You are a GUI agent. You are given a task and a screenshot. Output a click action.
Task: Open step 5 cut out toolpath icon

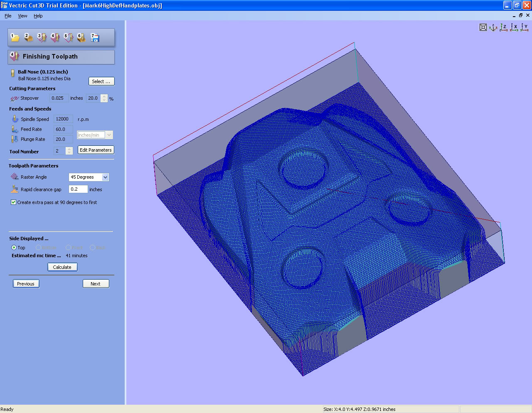tap(68, 38)
